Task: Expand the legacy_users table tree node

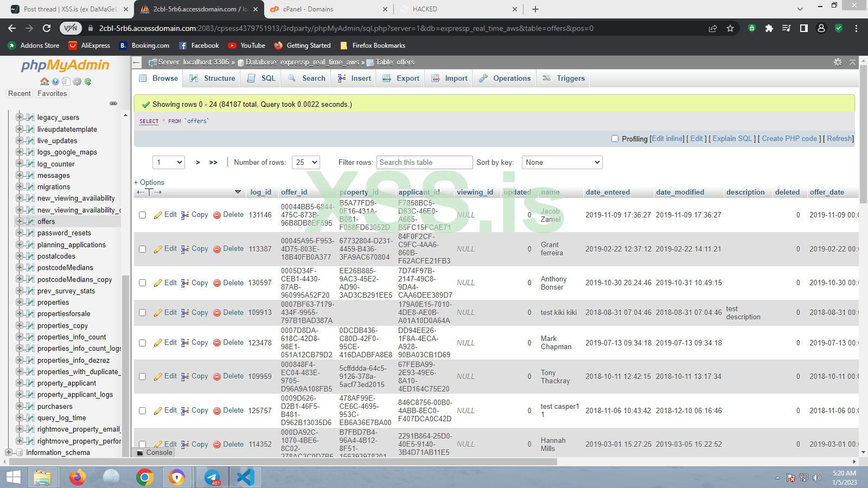Action: 19,117
